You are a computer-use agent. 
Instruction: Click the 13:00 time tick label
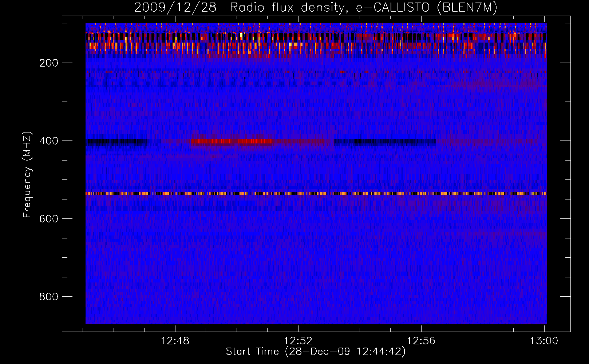coord(544,341)
